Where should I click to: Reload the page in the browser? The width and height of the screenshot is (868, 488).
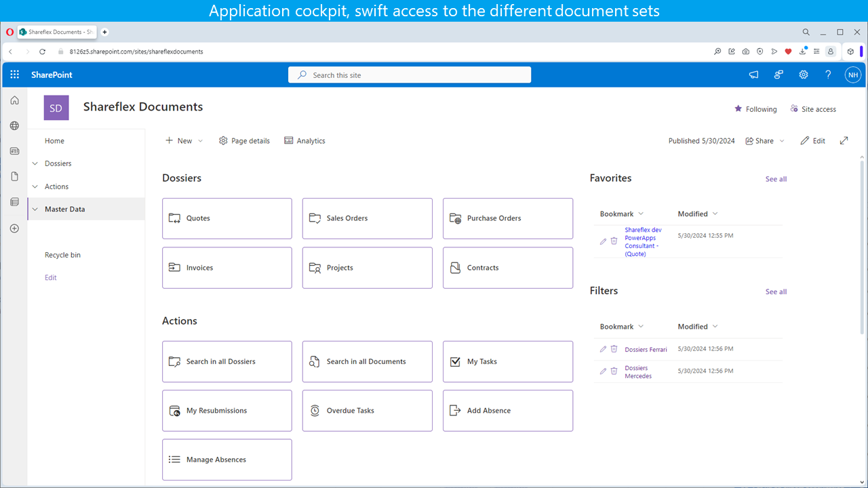coord(42,52)
